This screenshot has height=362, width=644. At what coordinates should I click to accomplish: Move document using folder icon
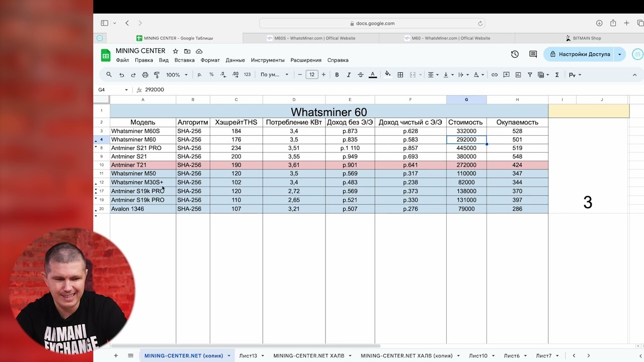tap(187, 51)
